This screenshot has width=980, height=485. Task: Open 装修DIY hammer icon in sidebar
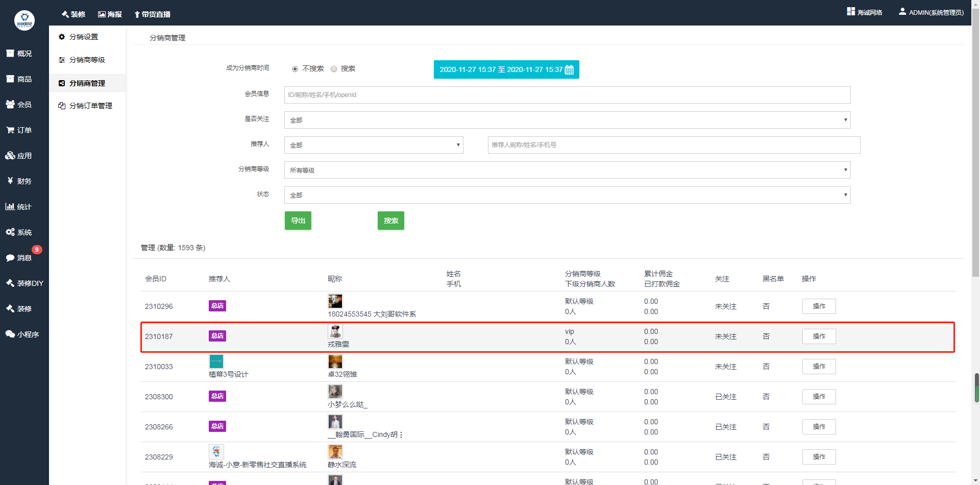pos(10,283)
